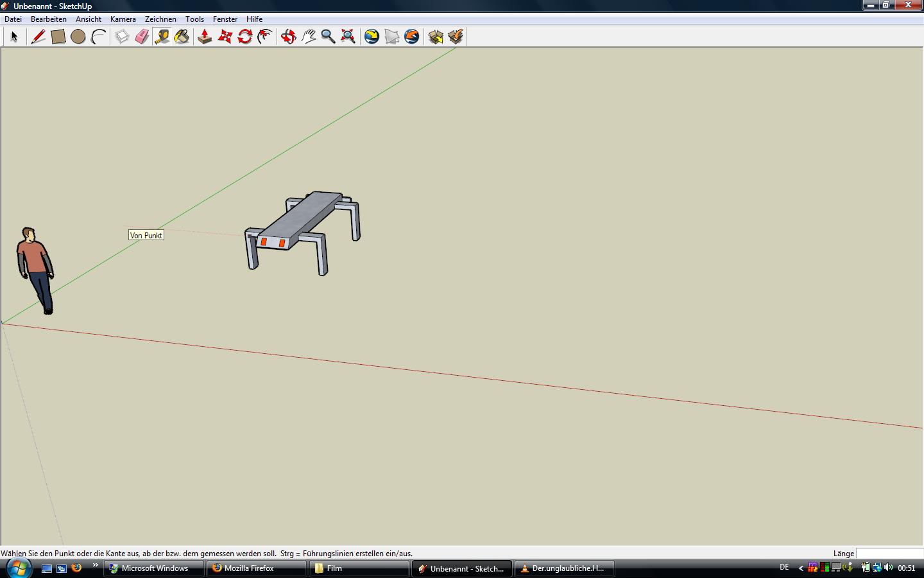Click the Zoom Extents tool
Image resolution: width=924 pixels, height=578 pixels.
pyautogui.click(x=348, y=37)
